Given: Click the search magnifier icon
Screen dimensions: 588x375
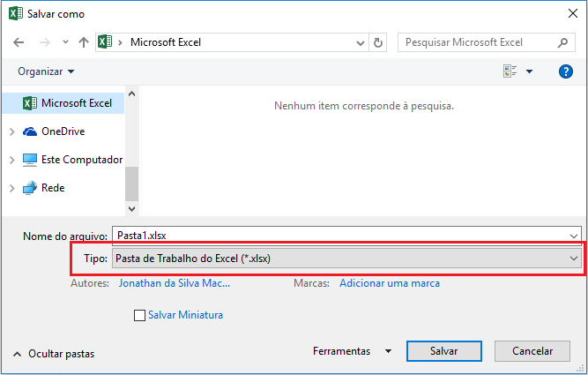Looking at the screenshot, I should 562,42.
